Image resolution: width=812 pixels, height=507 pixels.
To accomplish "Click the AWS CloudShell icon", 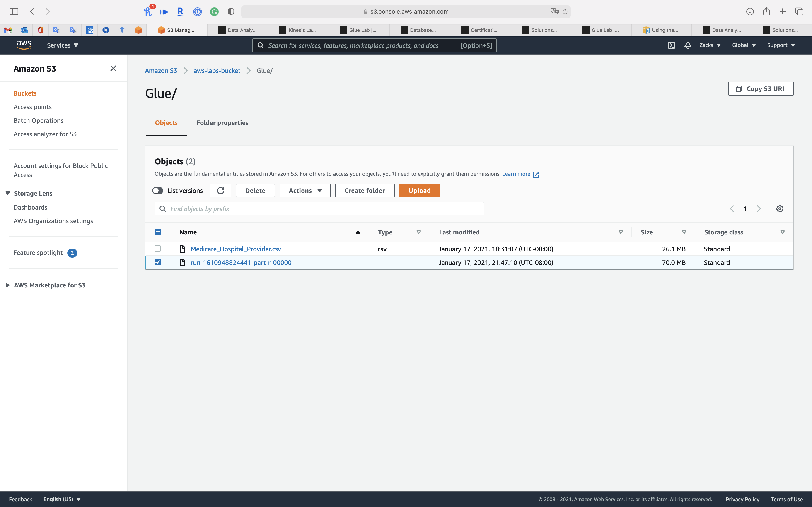I will pos(671,45).
